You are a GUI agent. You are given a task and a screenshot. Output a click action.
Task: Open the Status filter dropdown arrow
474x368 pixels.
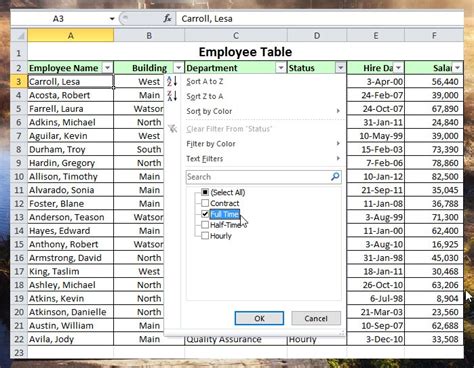(340, 68)
